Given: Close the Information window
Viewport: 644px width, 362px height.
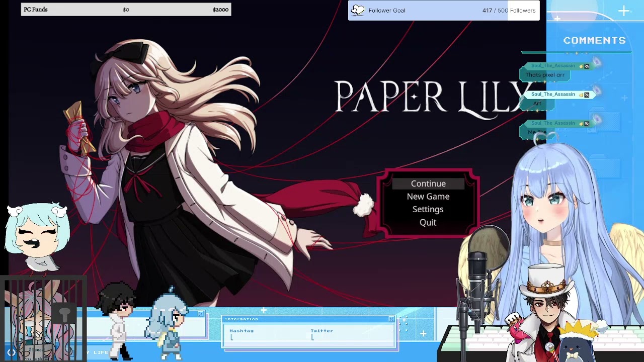Looking at the screenshot, I should 391,319.
